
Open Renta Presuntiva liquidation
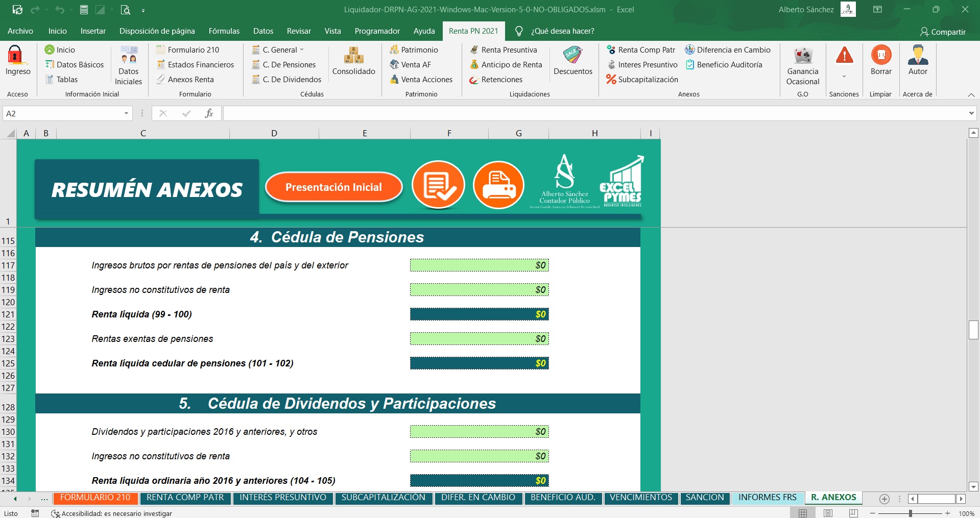pos(503,50)
